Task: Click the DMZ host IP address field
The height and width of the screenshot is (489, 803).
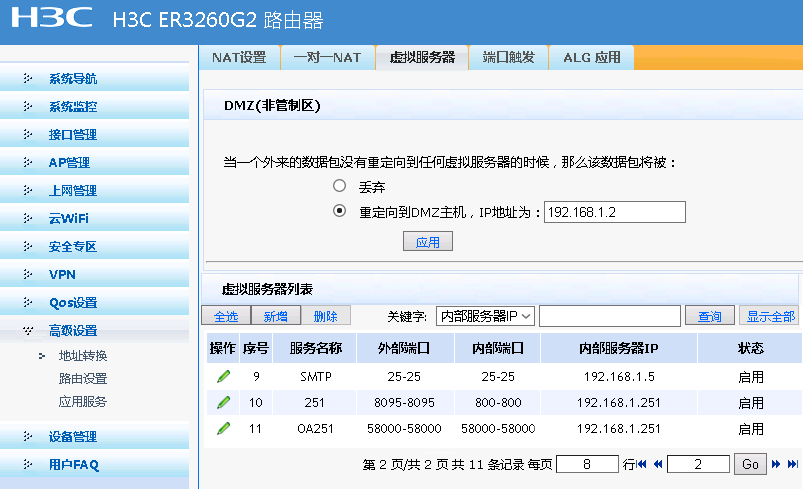Action: [614, 211]
